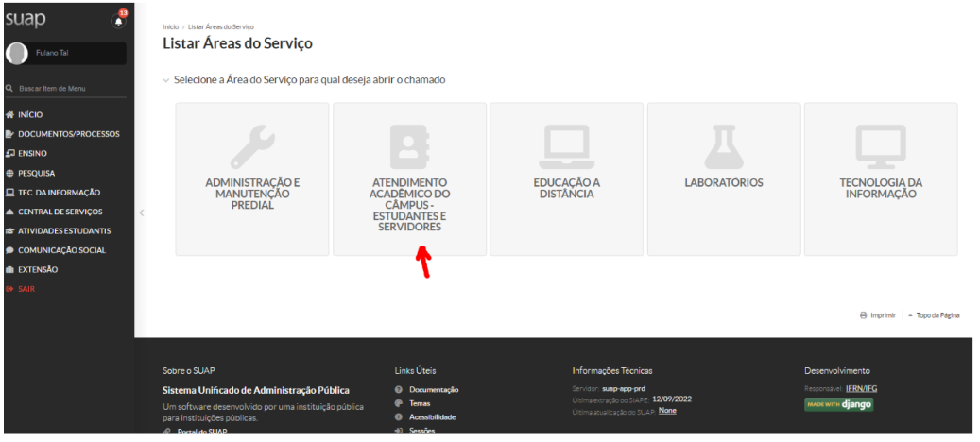This screenshot has width=980, height=442.
Task: Collapse the left sidebar with the chevron handle
Action: [x=141, y=212]
